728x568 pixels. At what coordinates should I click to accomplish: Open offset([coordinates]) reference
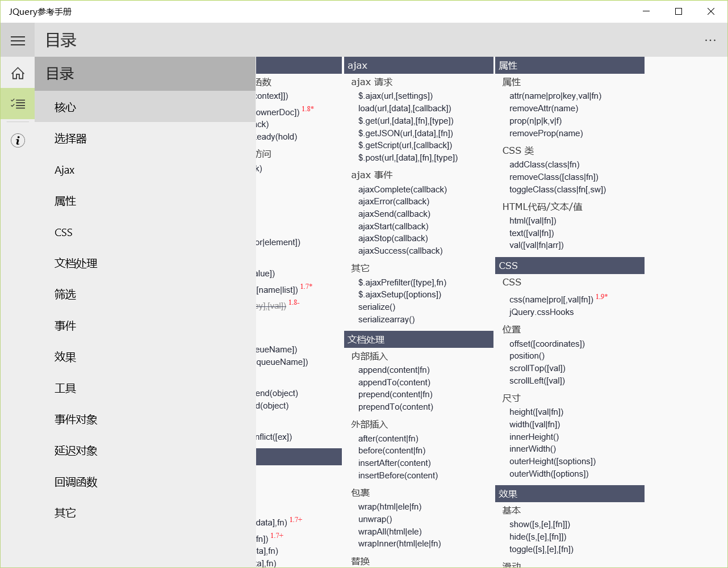pos(547,344)
